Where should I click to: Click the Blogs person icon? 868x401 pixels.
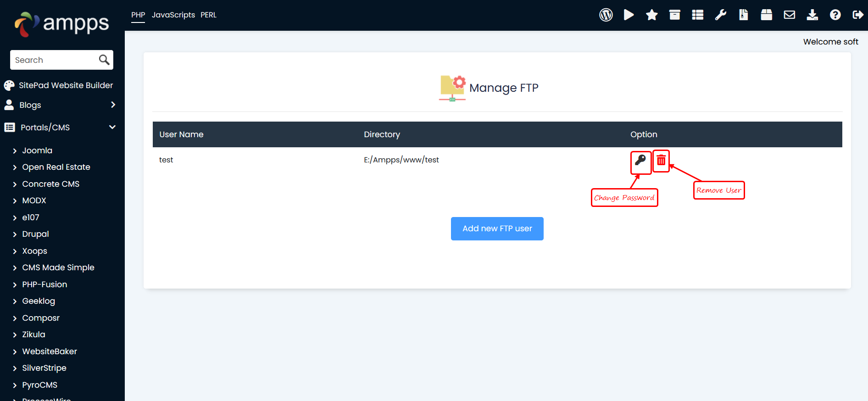click(9, 105)
